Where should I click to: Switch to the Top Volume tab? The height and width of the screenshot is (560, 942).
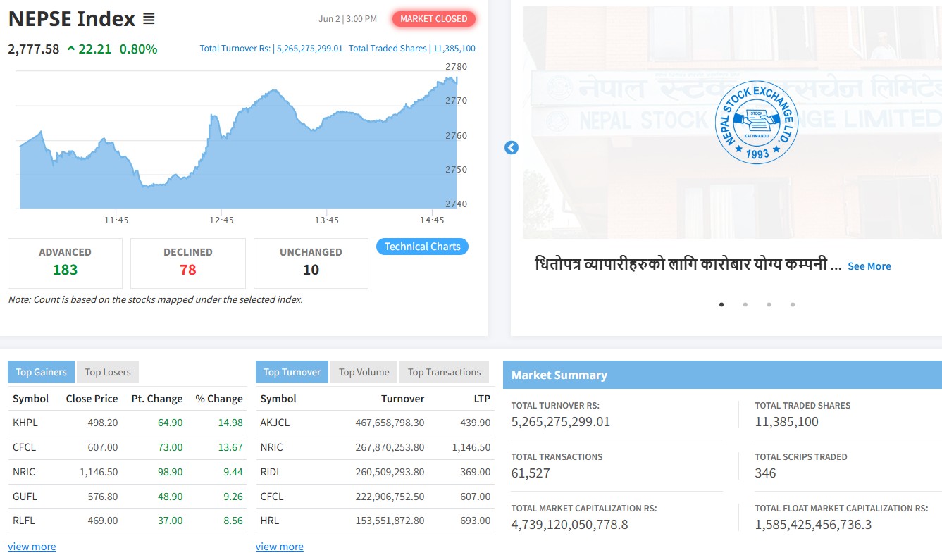coord(364,372)
